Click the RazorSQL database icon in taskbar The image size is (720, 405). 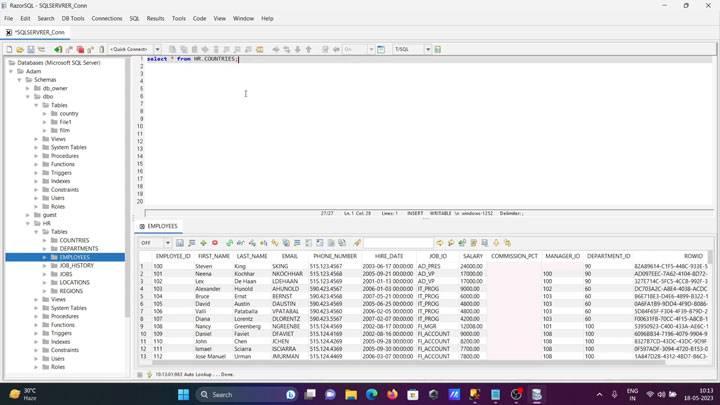(536, 394)
